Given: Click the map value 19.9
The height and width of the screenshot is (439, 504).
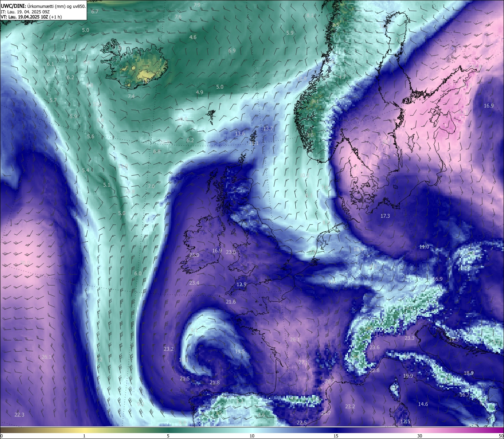Looking at the screenshot, I should pyautogui.click(x=408, y=376).
